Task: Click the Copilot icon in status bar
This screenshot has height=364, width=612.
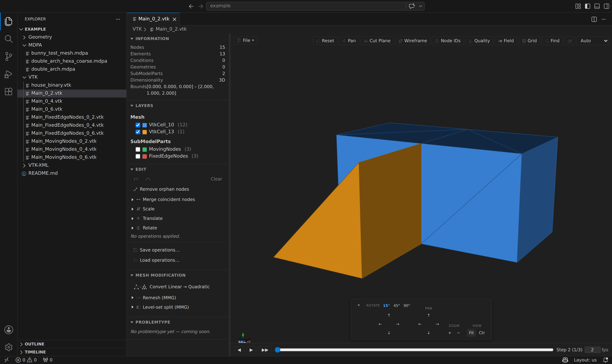Action: (565, 360)
